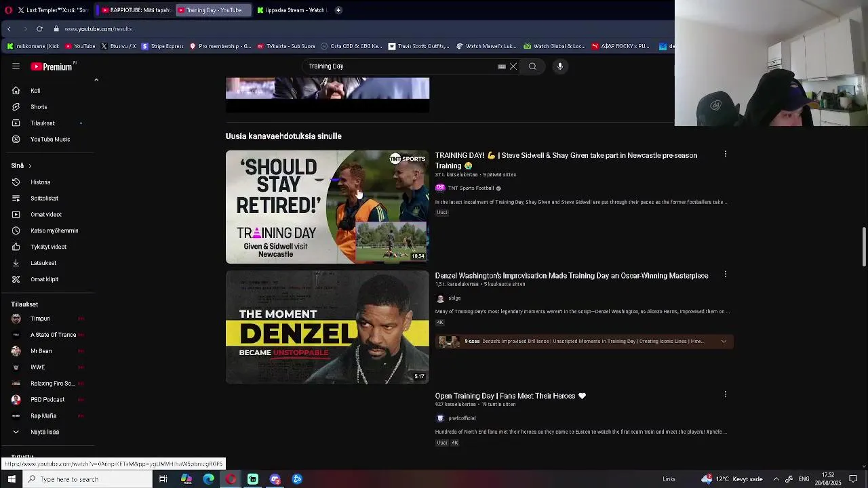Open Opera menu logo
The height and width of the screenshot is (488, 868).
click(x=8, y=10)
